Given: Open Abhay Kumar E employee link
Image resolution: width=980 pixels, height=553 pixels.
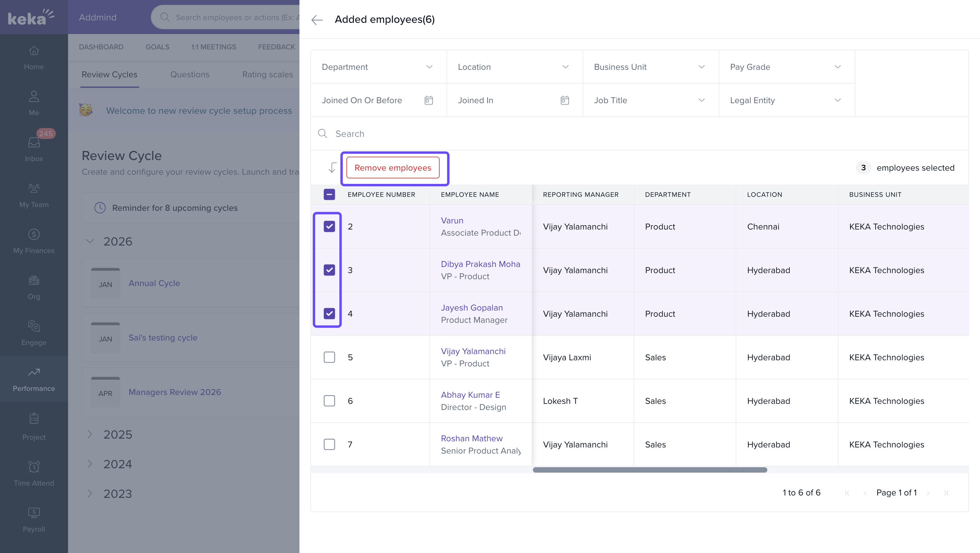Looking at the screenshot, I should pyautogui.click(x=470, y=395).
